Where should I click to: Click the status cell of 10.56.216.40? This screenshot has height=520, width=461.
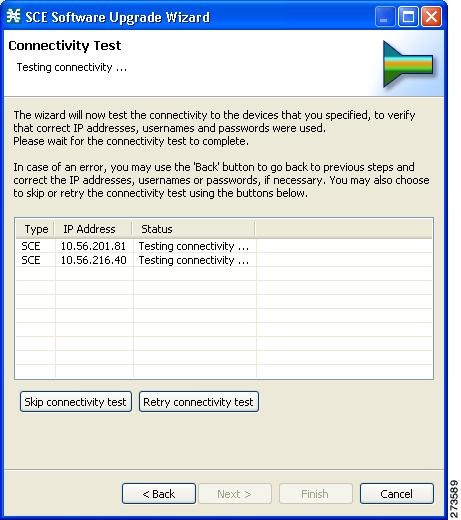coord(194,260)
